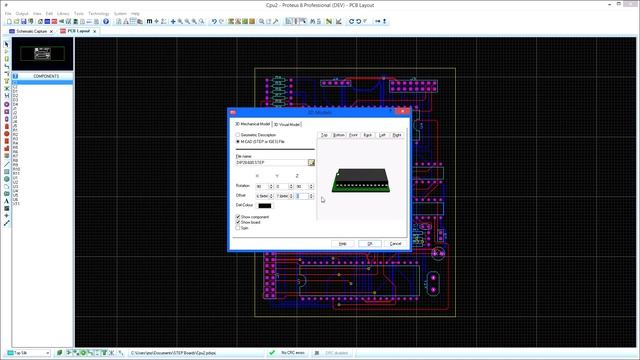Click the rotate clockwise toolbar icon
The height and width of the screenshot is (360, 640).
[351, 21]
